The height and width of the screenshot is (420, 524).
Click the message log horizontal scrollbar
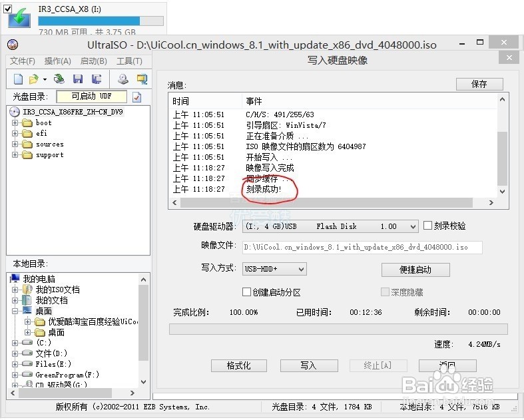[x=326, y=202]
